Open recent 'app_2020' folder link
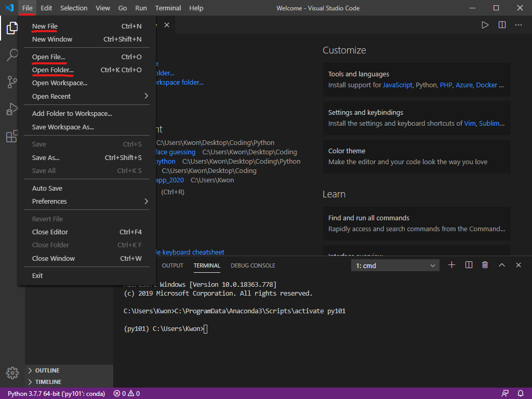Image resolution: width=532 pixels, height=399 pixels. click(x=170, y=180)
